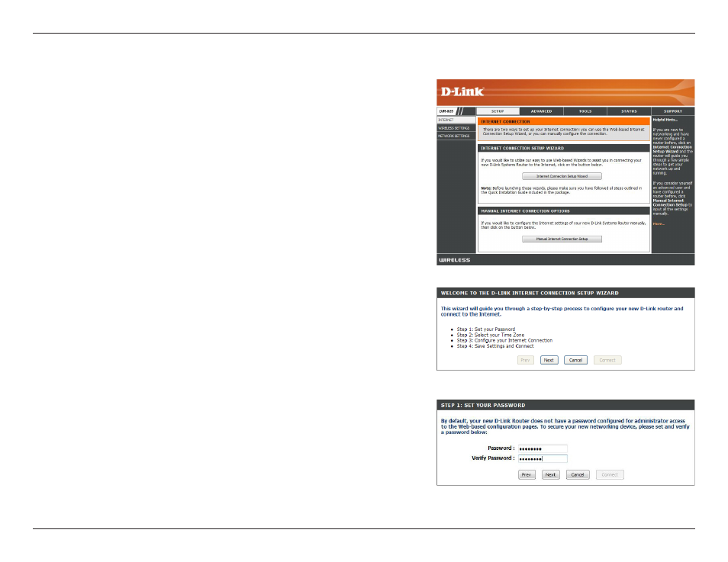728x562 pixels.
Task: Click Prev in the Set Your Password panel
Action: pyautogui.click(x=527, y=475)
